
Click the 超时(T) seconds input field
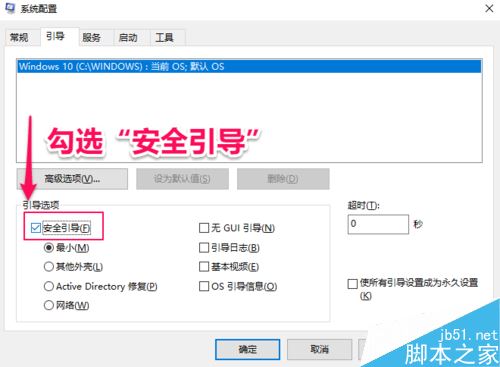[378, 224]
